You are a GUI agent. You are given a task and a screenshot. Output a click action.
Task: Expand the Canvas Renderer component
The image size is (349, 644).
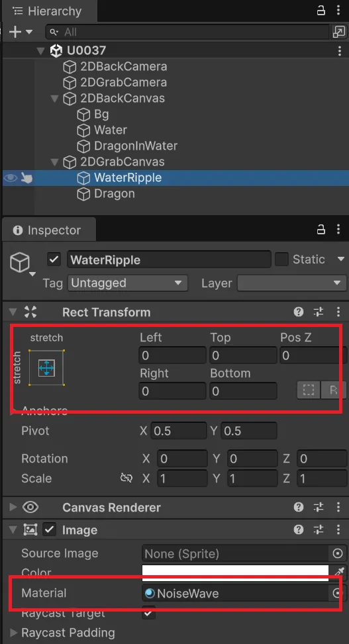pyautogui.click(x=13, y=507)
